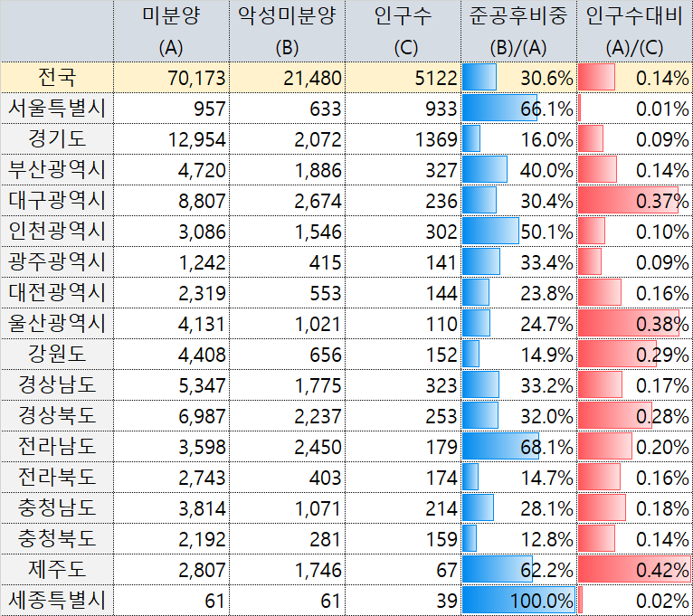Image resolution: width=693 pixels, height=616 pixels.
Task: Select the 2,319 cell for 대전광역시
Action: [172, 292]
